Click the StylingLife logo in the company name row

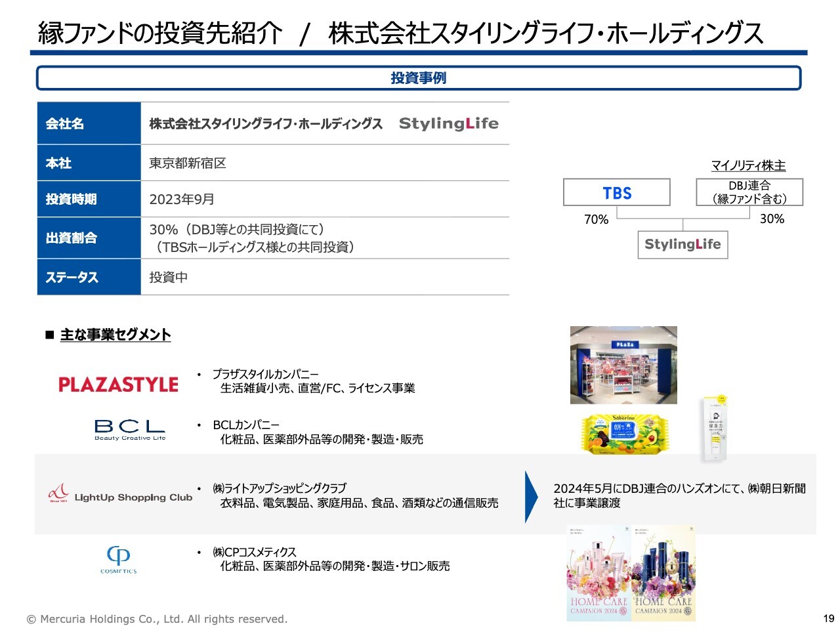(449, 123)
